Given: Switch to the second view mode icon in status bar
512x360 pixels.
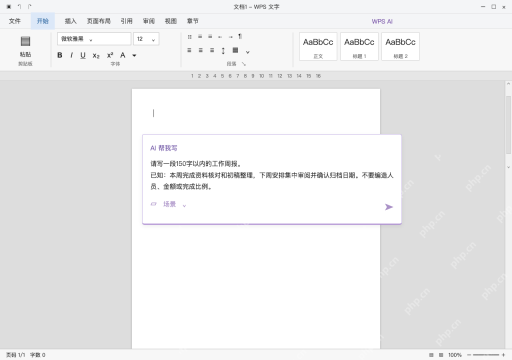Looking at the screenshot, I should pyautogui.click(x=441, y=355).
